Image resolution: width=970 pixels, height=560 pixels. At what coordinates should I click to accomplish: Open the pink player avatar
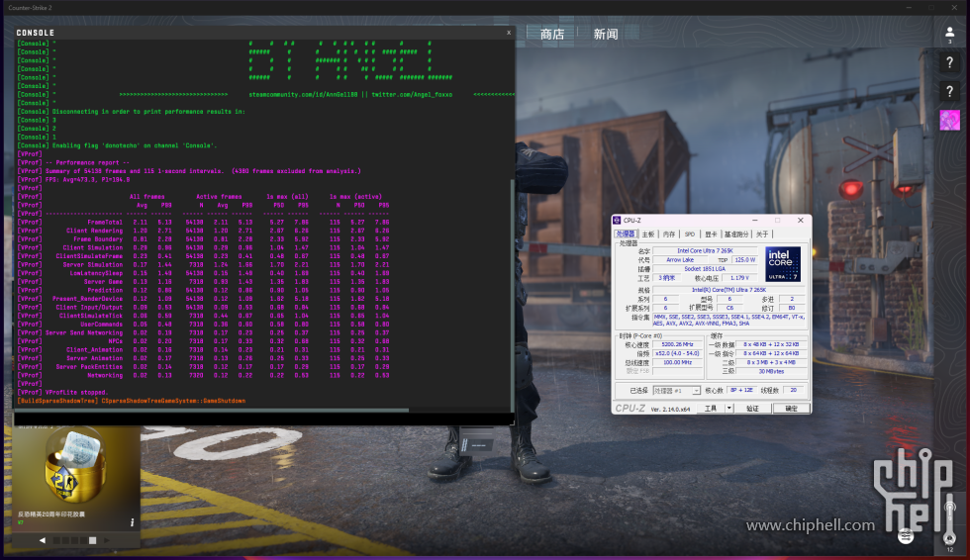949,120
